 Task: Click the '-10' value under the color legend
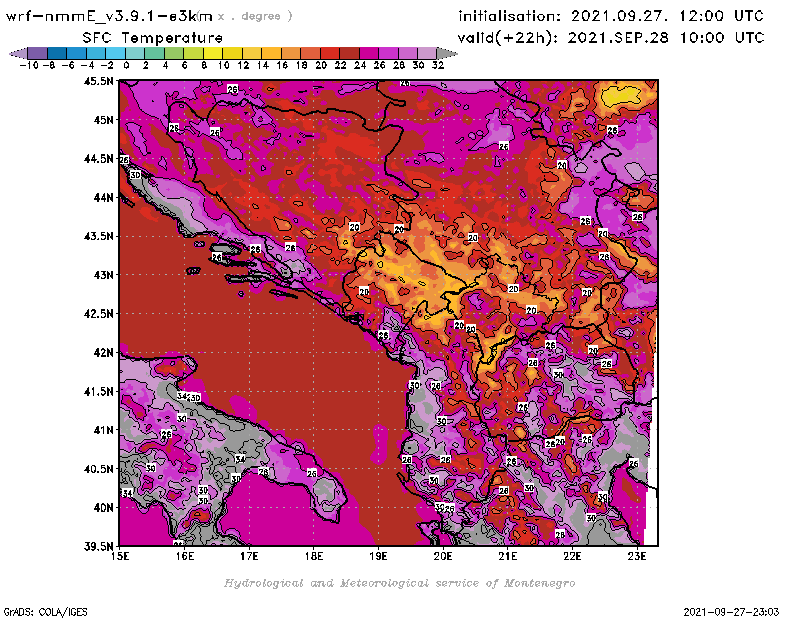click(29, 65)
